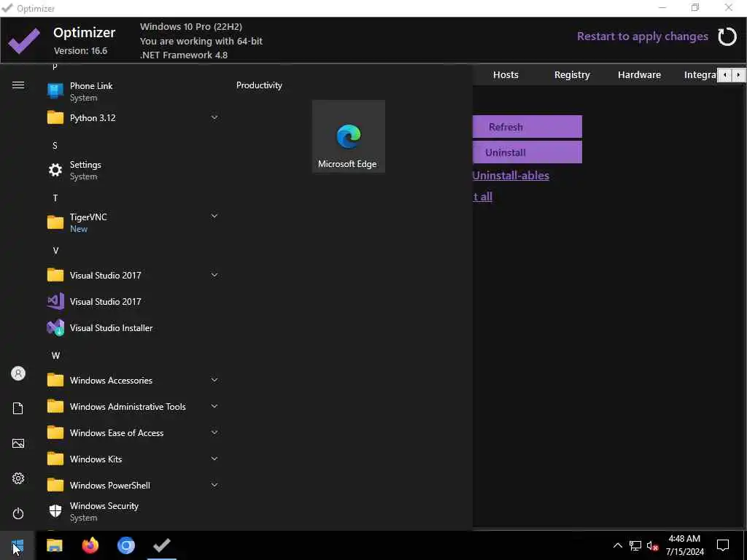Image resolution: width=747 pixels, height=560 pixels.
Task: Launch Visual Studio Installer
Action: (133, 327)
